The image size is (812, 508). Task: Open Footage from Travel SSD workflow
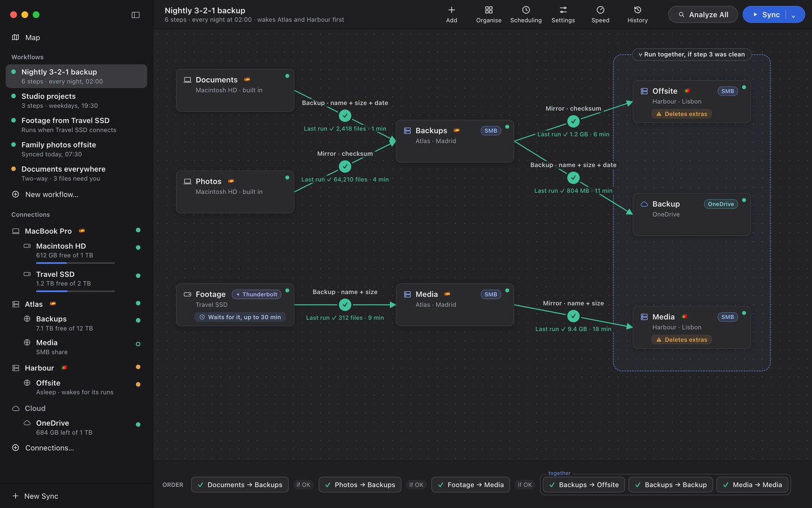point(76,125)
